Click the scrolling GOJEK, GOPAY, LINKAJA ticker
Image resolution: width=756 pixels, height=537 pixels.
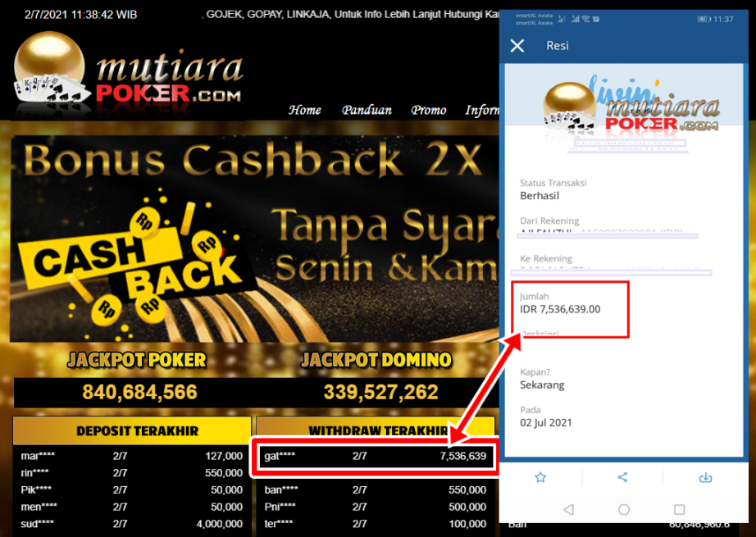(x=350, y=15)
